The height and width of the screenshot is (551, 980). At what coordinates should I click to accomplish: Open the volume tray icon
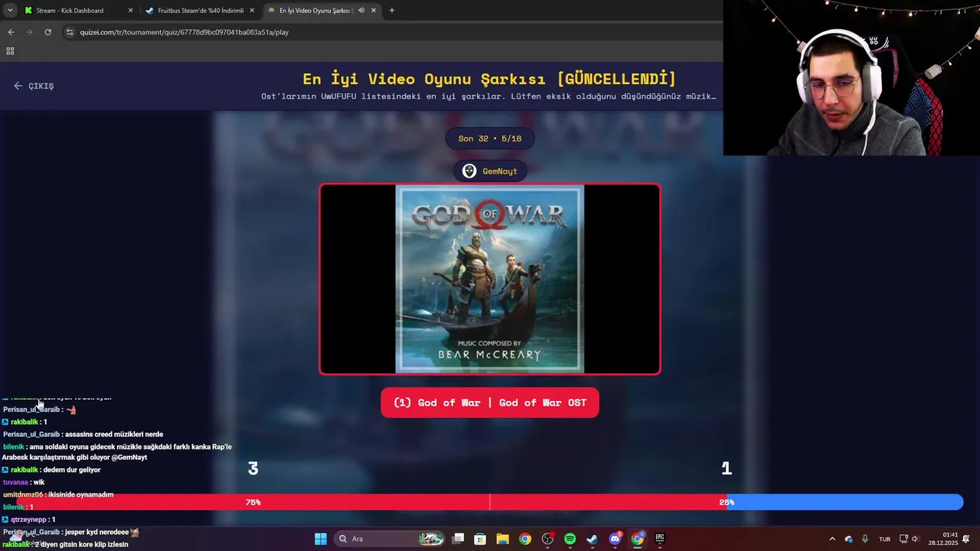point(915,539)
